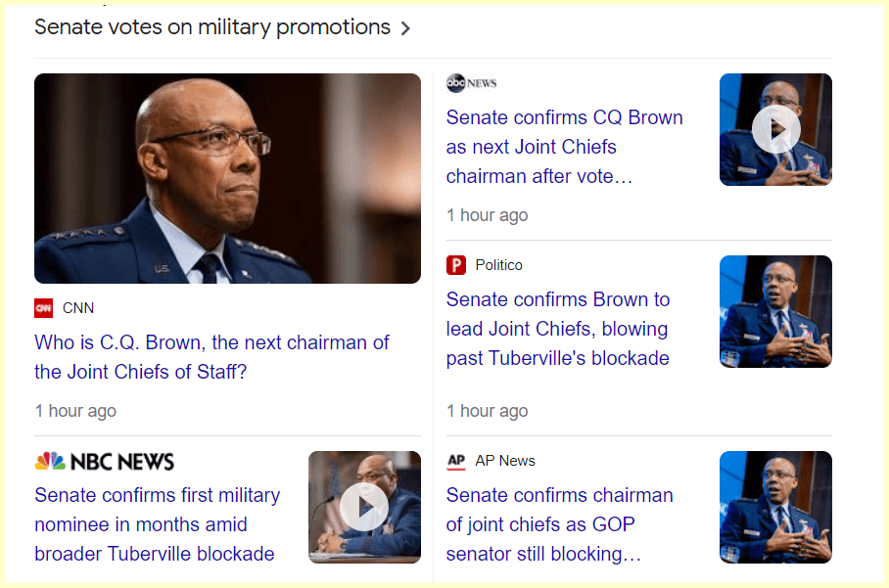889x588 pixels.
Task: Click the ABC News logo
Action: click(x=471, y=83)
